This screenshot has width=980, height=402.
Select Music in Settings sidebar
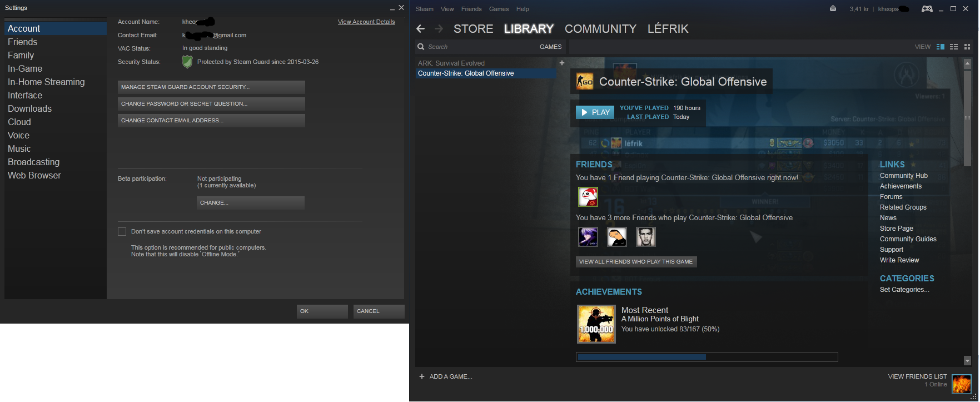(x=56, y=148)
